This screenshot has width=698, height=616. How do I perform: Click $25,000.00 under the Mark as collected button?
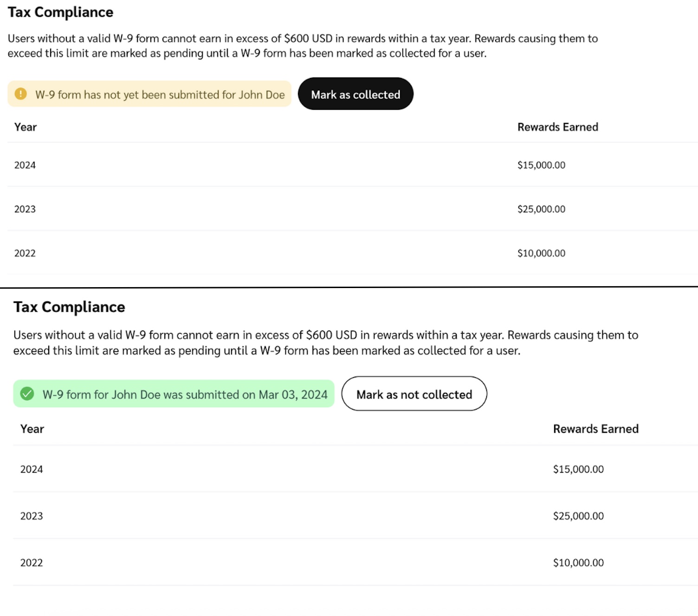(x=541, y=209)
